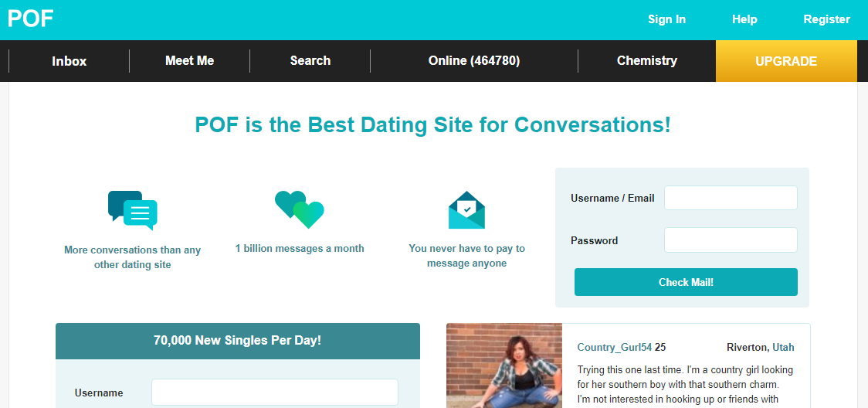Open Country_Gurl54 profile photo
Screen dimensions: 868x408
tap(504, 365)
